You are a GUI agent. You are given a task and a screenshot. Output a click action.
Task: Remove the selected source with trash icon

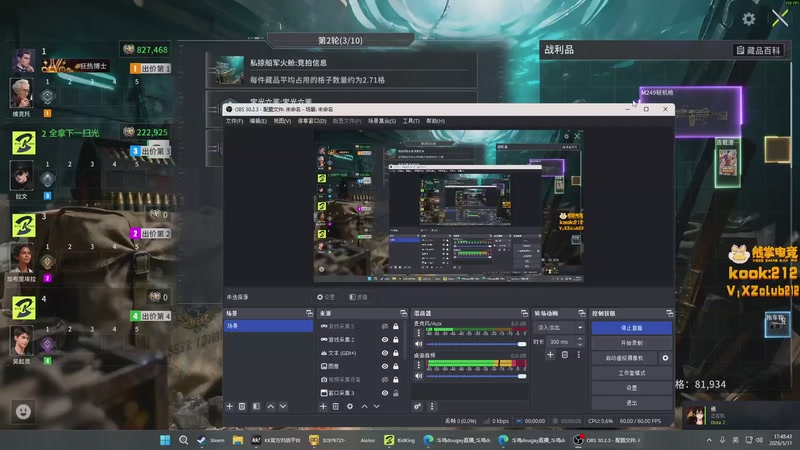[336, 407]
